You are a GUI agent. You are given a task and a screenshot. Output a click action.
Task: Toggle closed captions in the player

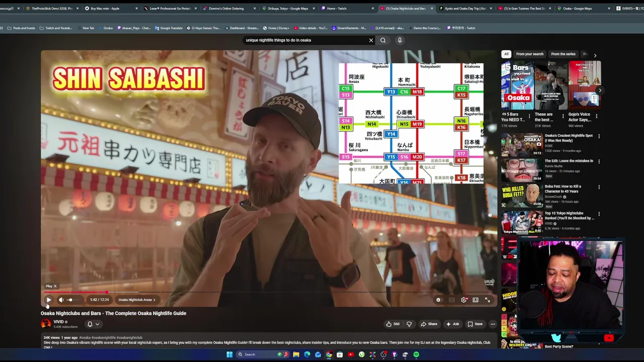[x=451, y=300]
